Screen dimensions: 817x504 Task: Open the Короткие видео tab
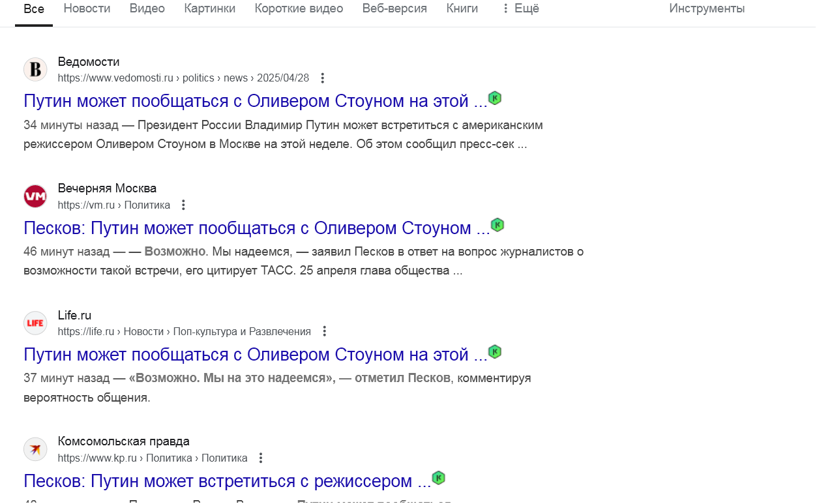point(299,9)
